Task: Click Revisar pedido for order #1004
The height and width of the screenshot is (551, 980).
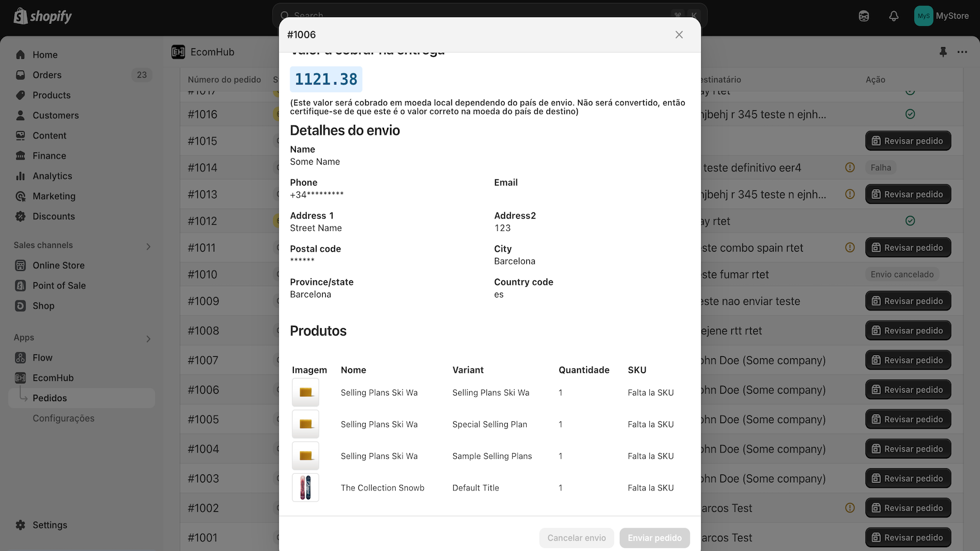Action: click(908, 449)
